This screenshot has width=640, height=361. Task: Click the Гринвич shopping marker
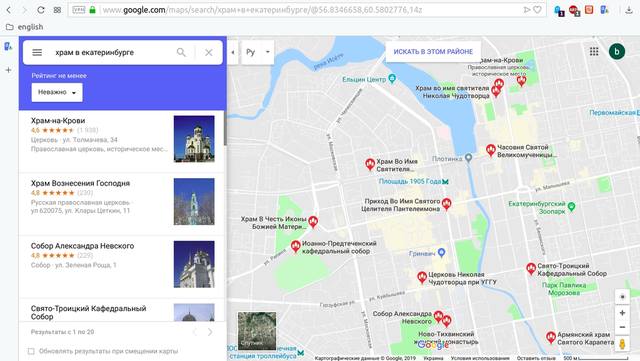[441, 253]
